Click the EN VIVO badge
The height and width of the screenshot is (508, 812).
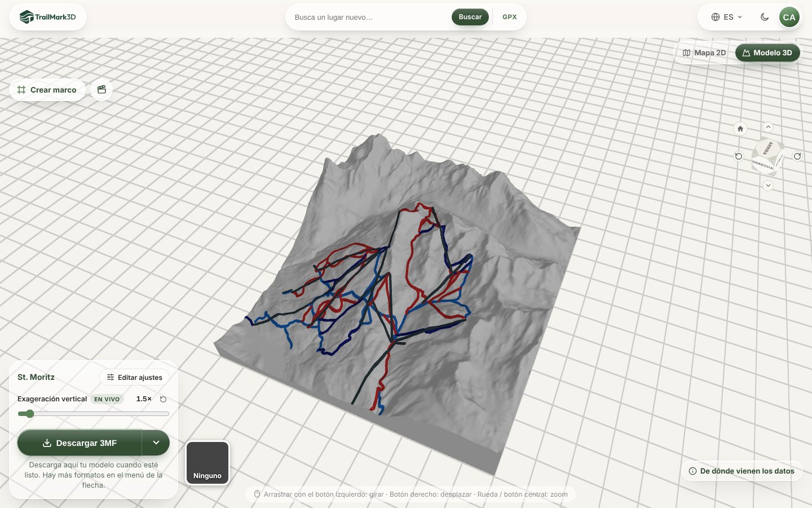click(107, 399)
